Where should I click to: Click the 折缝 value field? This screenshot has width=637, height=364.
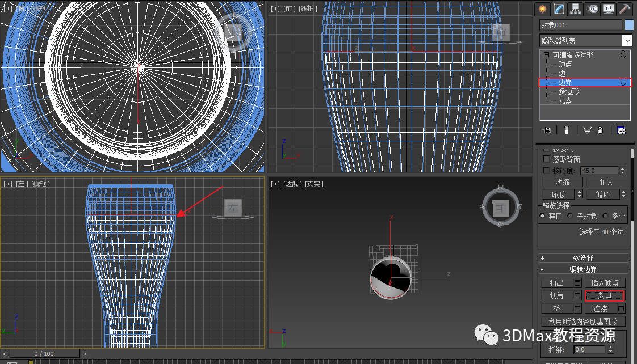coord(590,349)
